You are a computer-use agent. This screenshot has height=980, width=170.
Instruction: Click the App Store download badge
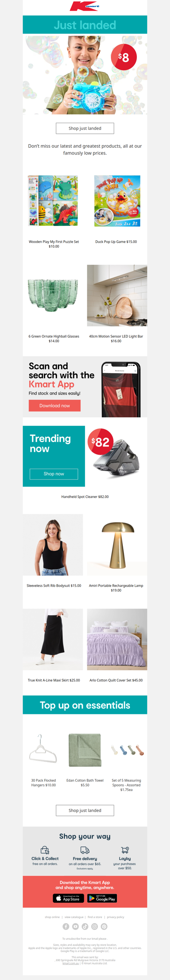[x=69, y=898]
